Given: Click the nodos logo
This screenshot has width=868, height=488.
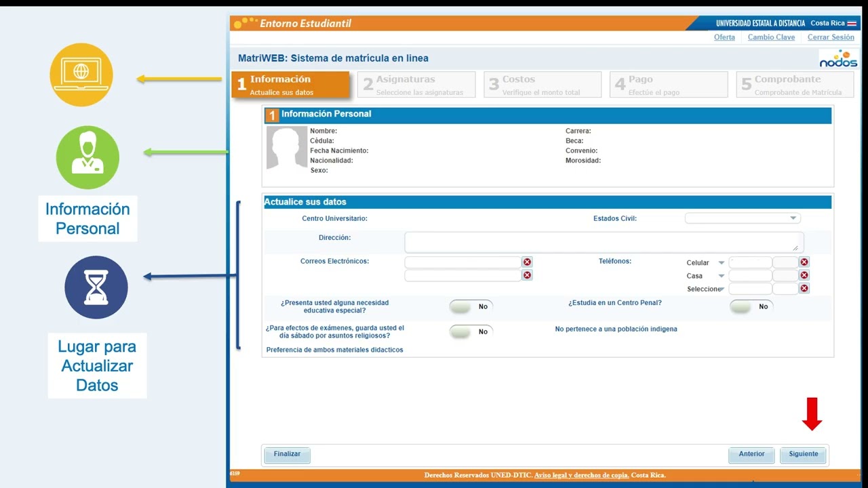Looking at the screenshot, I should 838,58.
